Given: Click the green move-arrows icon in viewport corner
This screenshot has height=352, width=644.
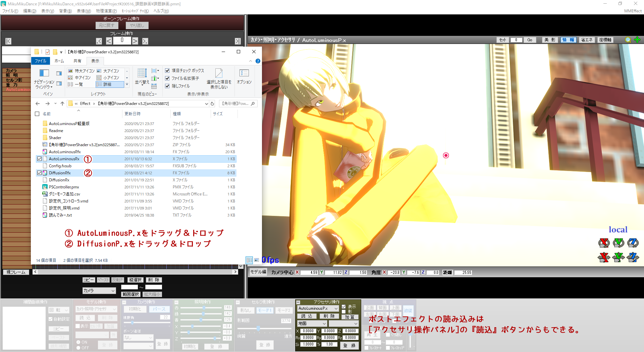Looking at the screenshot, I should (637, 40).
